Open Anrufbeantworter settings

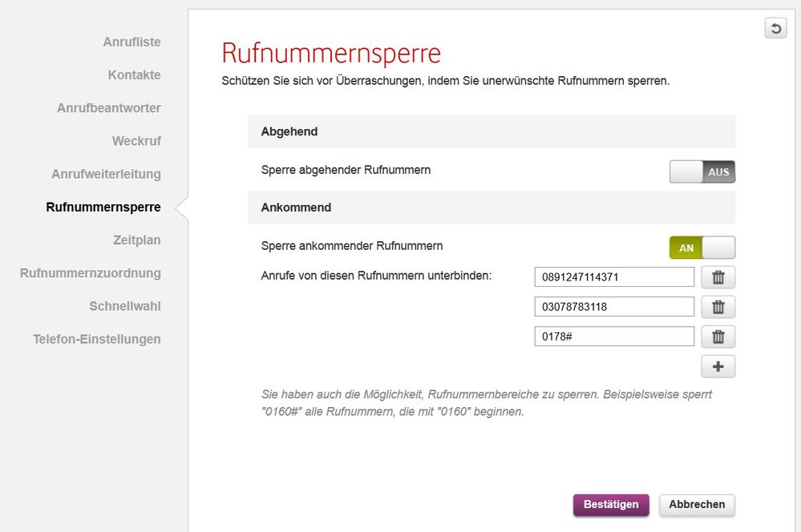(109, 108)
